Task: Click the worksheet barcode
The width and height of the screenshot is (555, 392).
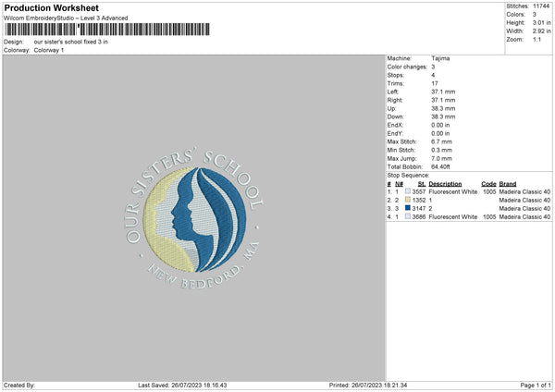Action: point(107,30)
